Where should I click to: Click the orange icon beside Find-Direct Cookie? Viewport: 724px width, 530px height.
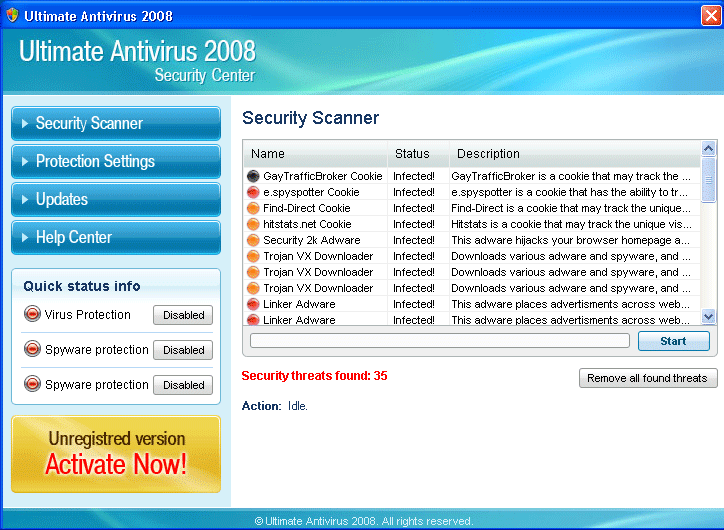coord(253,208)
